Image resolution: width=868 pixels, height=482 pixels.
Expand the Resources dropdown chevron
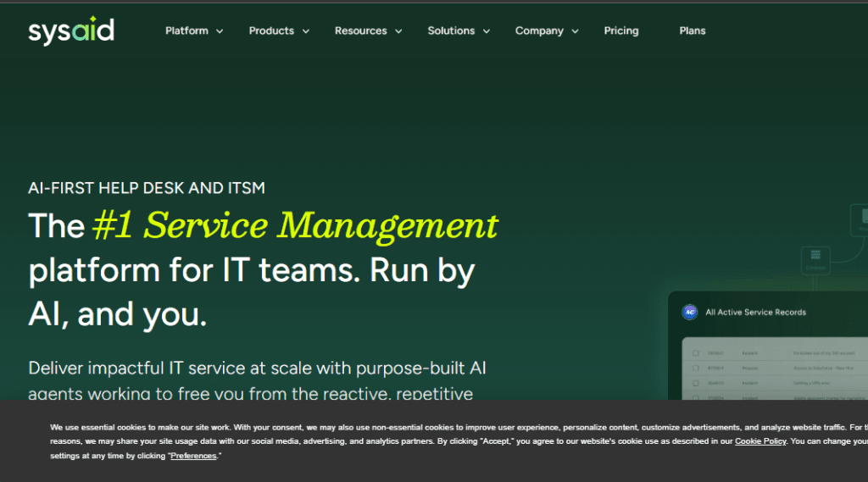[x=398, y=31]
